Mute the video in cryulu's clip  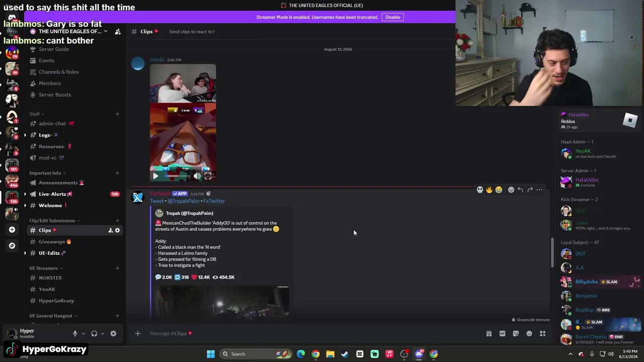coord(197,176)
